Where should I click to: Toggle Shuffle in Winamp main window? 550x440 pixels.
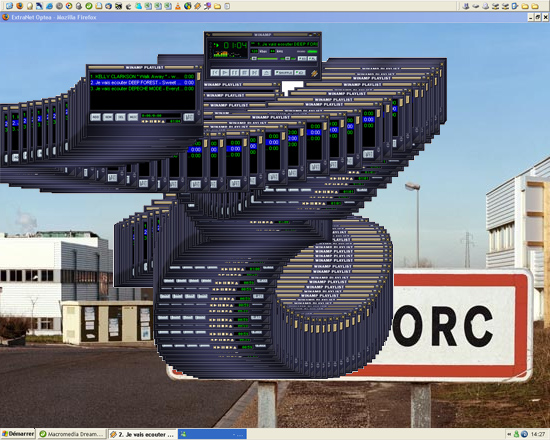click(x=284, y=73)
